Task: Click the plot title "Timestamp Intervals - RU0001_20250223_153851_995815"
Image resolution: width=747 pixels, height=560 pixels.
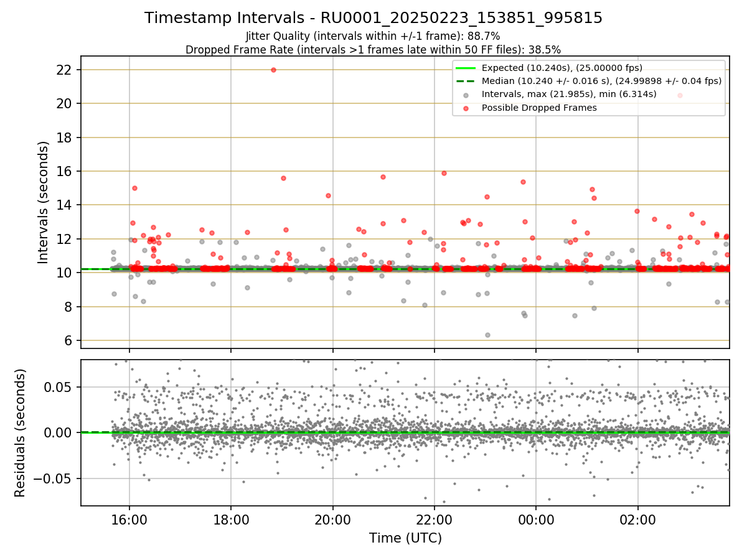Action: click(374, 18)
